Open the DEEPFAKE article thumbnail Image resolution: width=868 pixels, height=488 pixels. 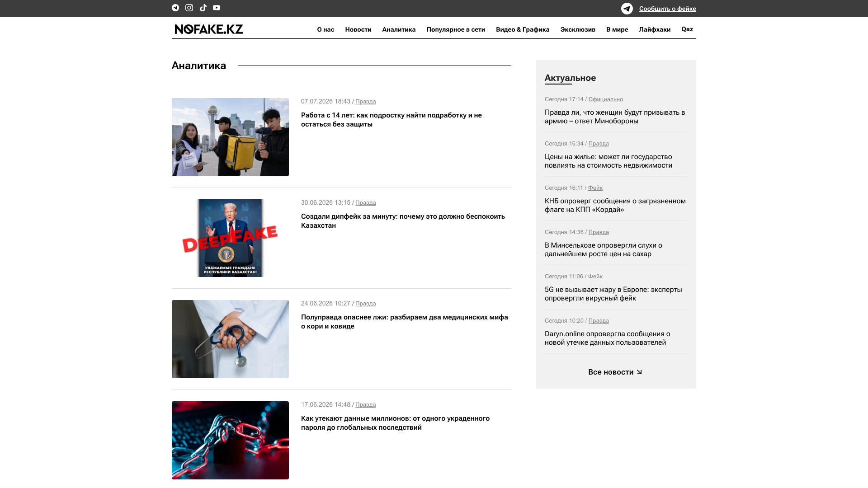(x=230, y=238)
